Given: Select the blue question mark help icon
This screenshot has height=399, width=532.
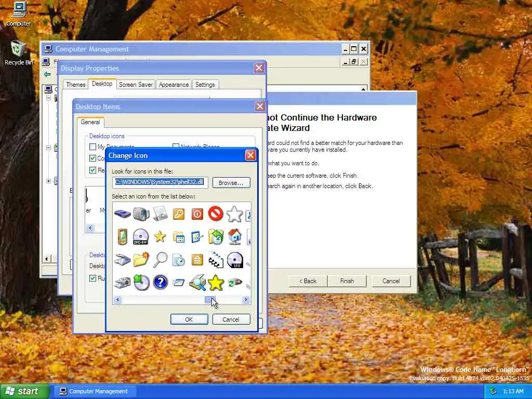Looking at the screenshot, I should click(160, 282).
